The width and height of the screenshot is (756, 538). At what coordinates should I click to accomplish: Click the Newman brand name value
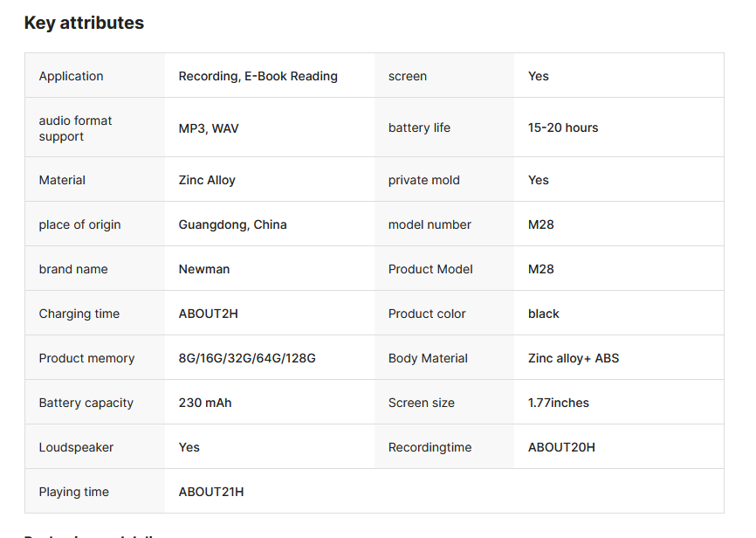coord(204,269)
